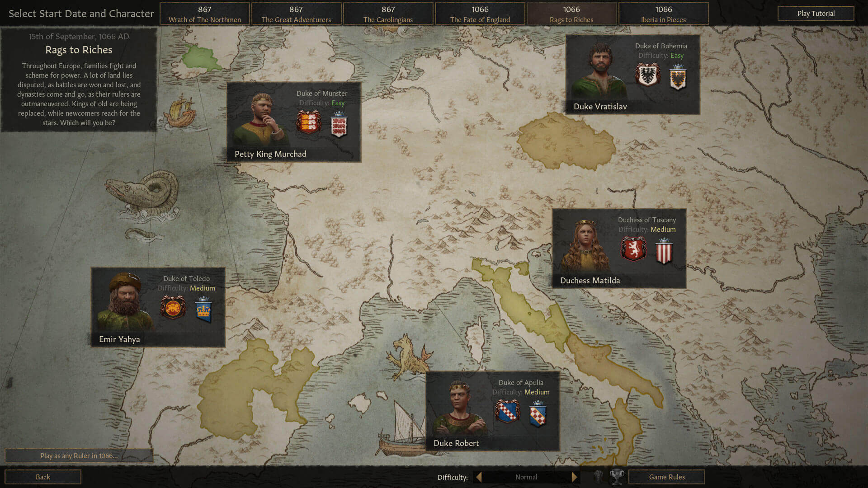
Task: Click the achievements trophy icon
Action: 617,477
